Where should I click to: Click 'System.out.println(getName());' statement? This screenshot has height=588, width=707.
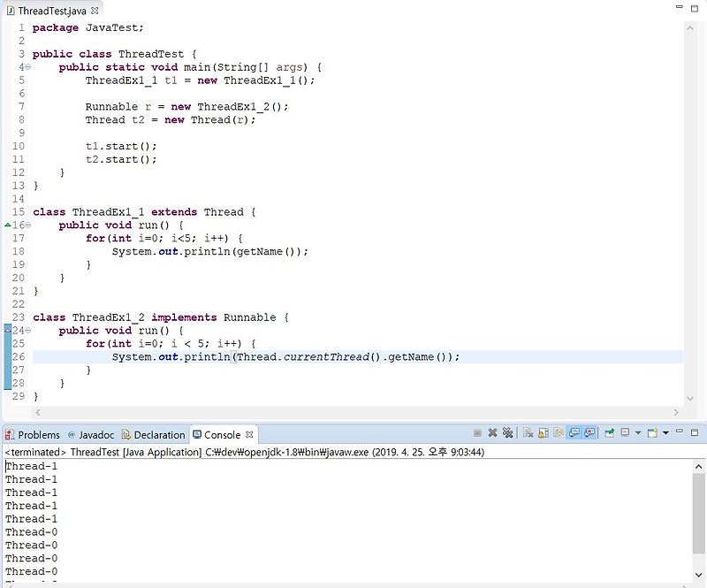coord(210,252)
